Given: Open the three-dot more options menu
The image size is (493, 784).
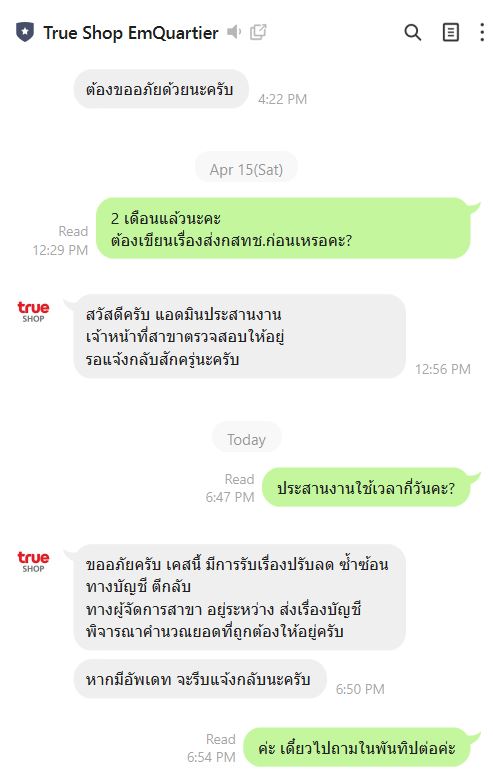Looking at the screenshot, I should coord(482,32).
